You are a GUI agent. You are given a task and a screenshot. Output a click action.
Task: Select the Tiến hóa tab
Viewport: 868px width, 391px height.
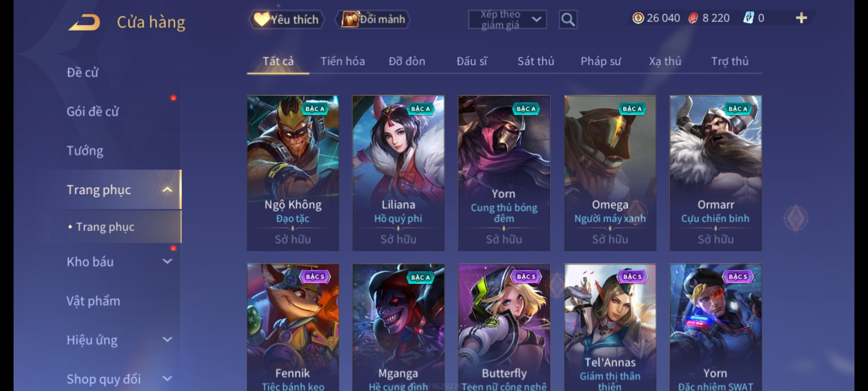tap(342, 61)
